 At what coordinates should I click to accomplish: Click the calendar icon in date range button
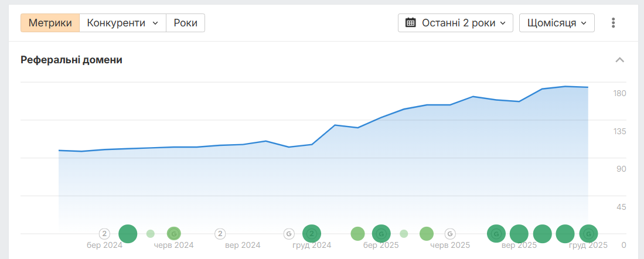pyautogui.click(x=410, y=23)
